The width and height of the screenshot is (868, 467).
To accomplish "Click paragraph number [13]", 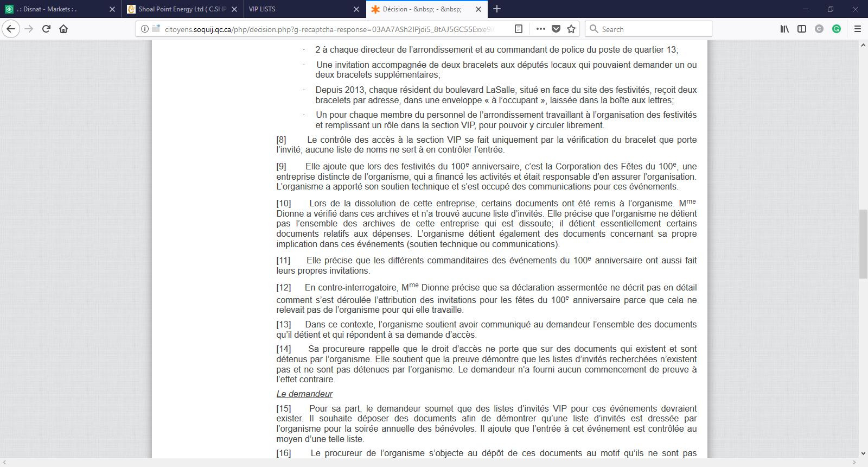I will 284,324.
